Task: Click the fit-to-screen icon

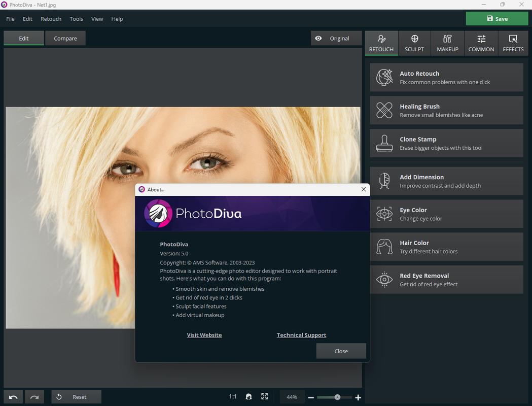Action: [265, 396]
